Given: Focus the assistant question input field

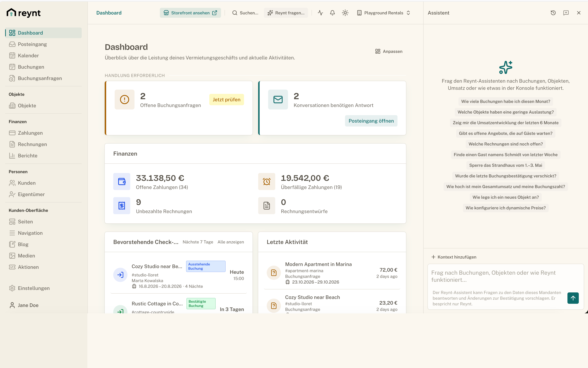Looking at the screenshot, I should point(505,276).
